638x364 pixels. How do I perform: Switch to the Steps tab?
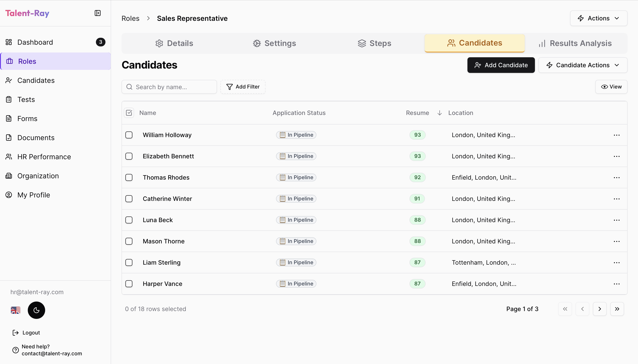374,43
